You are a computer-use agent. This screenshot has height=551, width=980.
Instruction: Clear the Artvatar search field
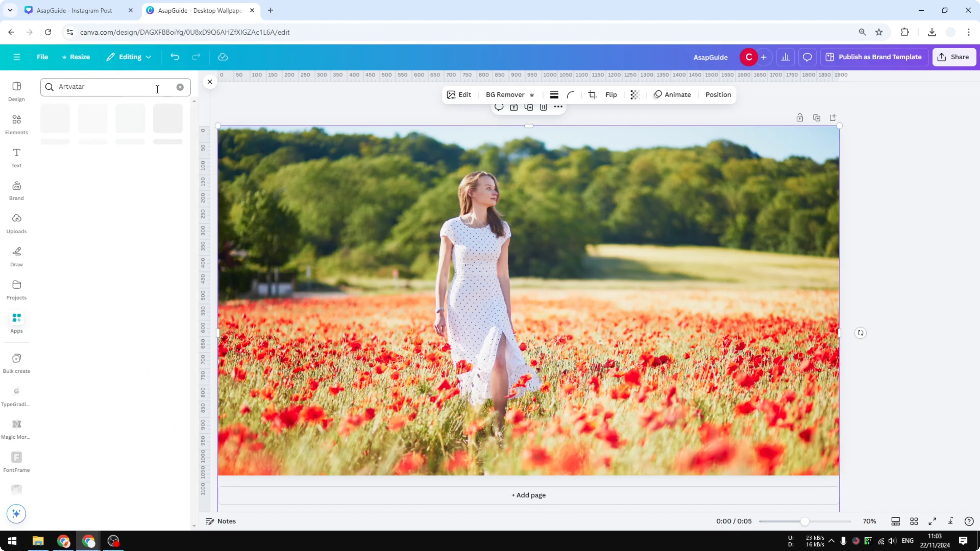point(180,87)
